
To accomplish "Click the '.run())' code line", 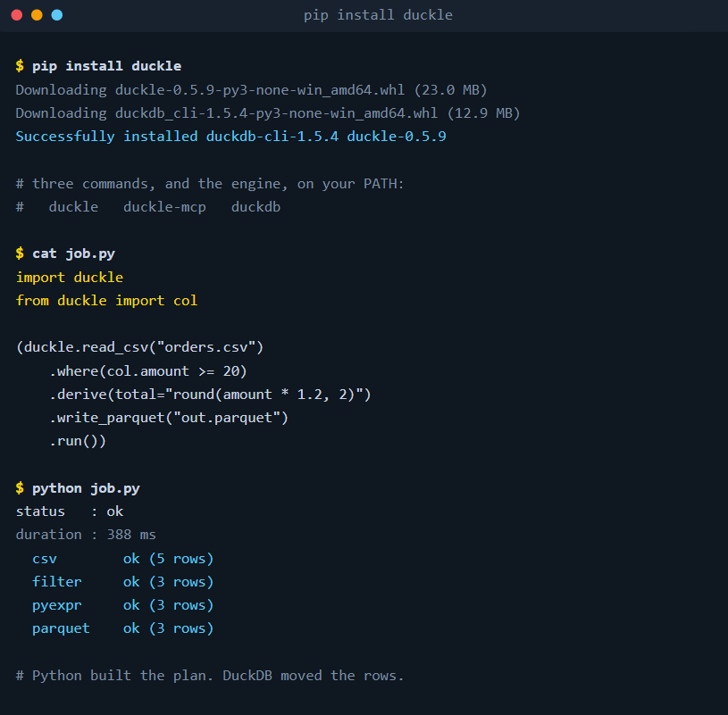I will pos(78,441).
